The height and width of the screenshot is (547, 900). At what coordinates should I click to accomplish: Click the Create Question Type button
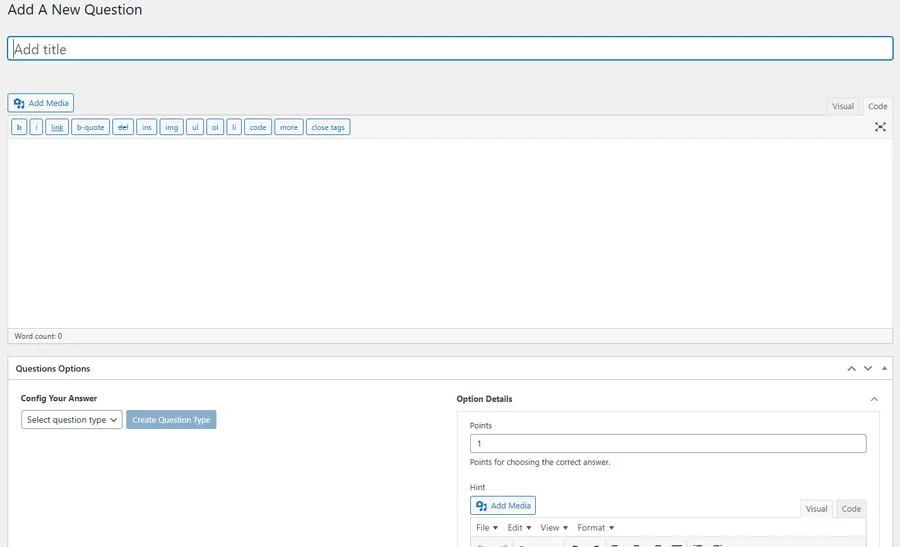pyautogui.click(x=171, y=420)
